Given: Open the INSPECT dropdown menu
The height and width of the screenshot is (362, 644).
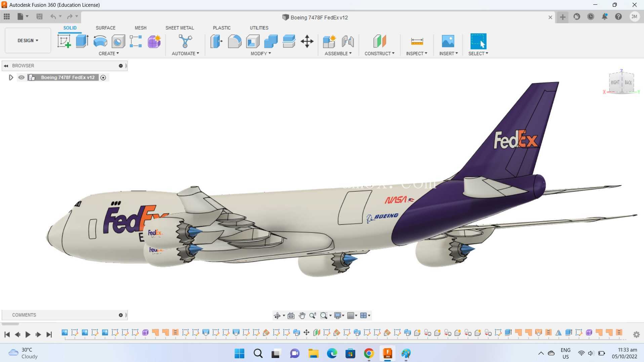Looking at the screenshot, I should [x=416, y=53].
